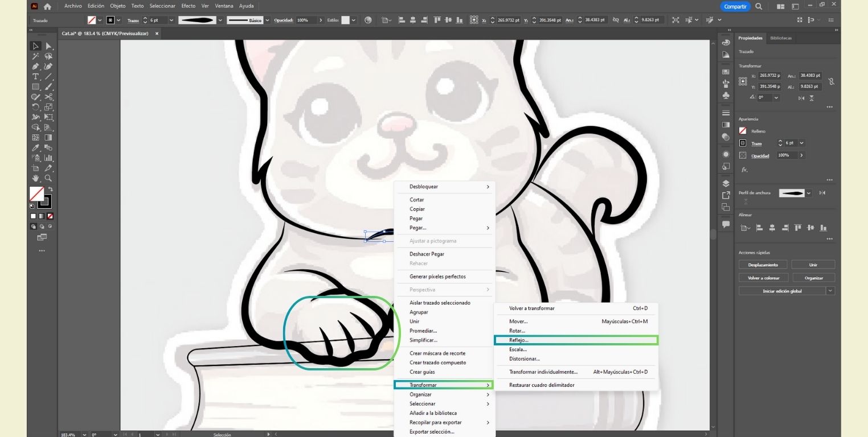
Task: Show more Transformar options ellipsis
Action: point(829,107)
